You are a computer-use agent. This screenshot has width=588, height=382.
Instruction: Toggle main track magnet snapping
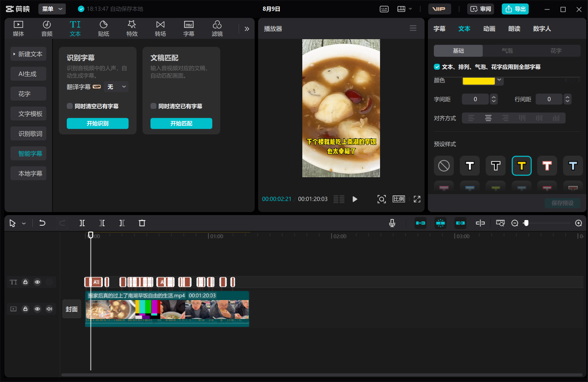[421, 223]
